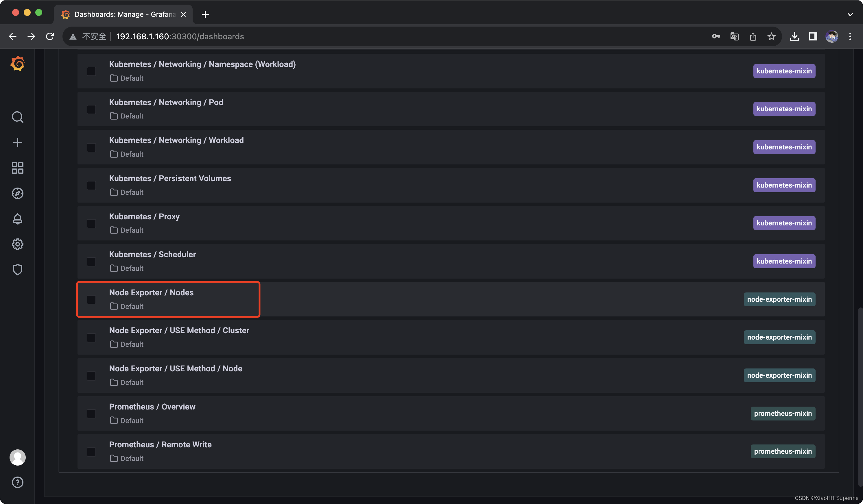Open the Grafana home logo
The height and width of the screenshot is (504, 863).
coord(17,64)
